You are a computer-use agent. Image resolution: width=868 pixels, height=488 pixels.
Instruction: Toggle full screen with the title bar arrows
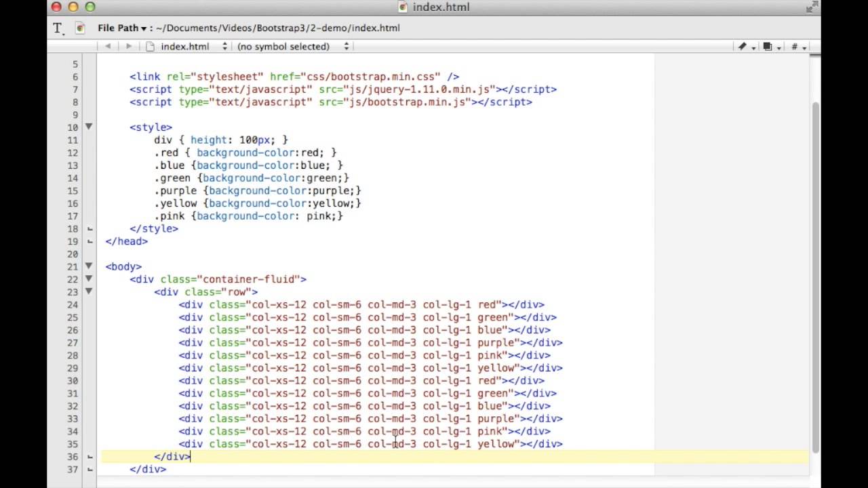(x=811, y=7)
